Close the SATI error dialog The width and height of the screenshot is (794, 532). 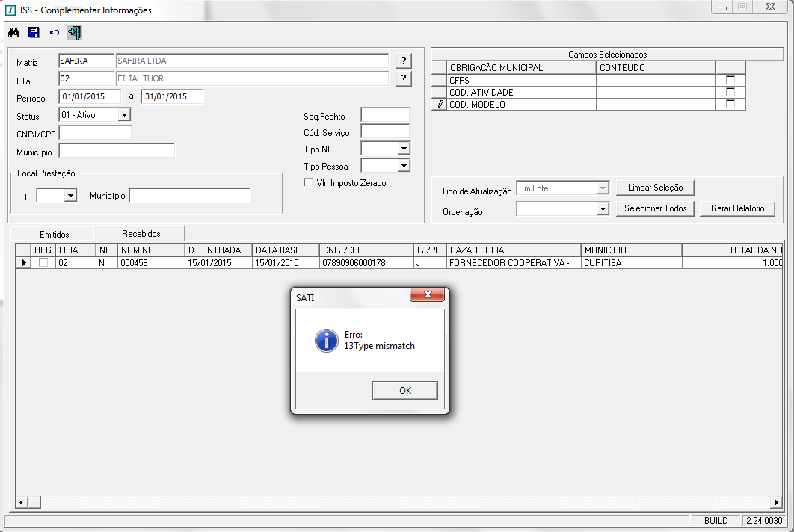click(x=427, y=294)
